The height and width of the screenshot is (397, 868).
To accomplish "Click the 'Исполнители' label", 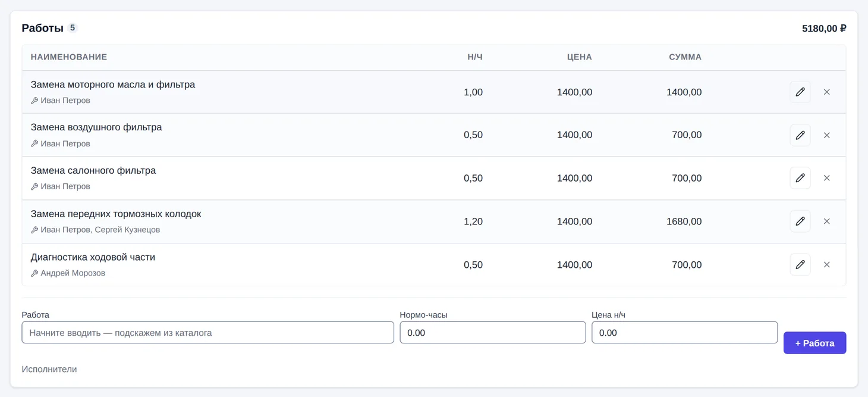I will 49,369.
